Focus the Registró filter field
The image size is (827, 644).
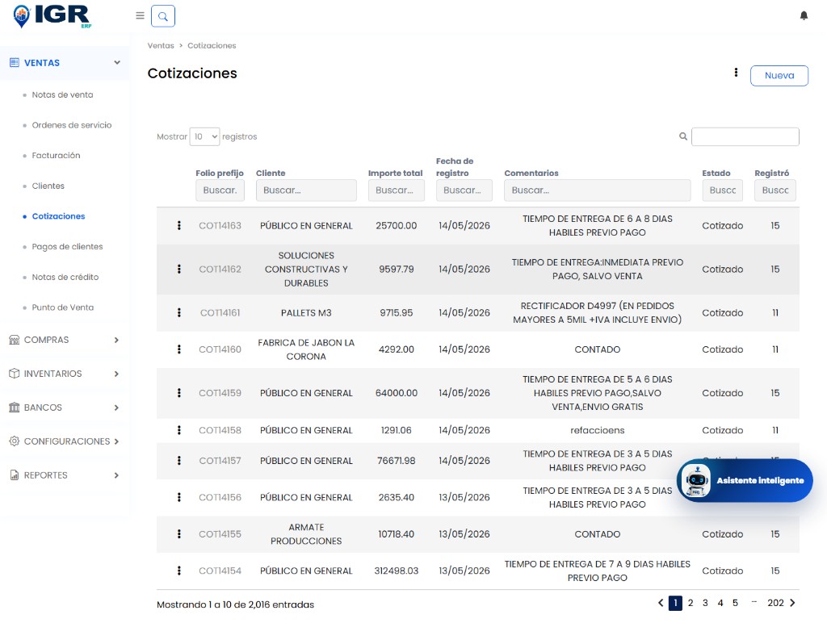(775, 190)
